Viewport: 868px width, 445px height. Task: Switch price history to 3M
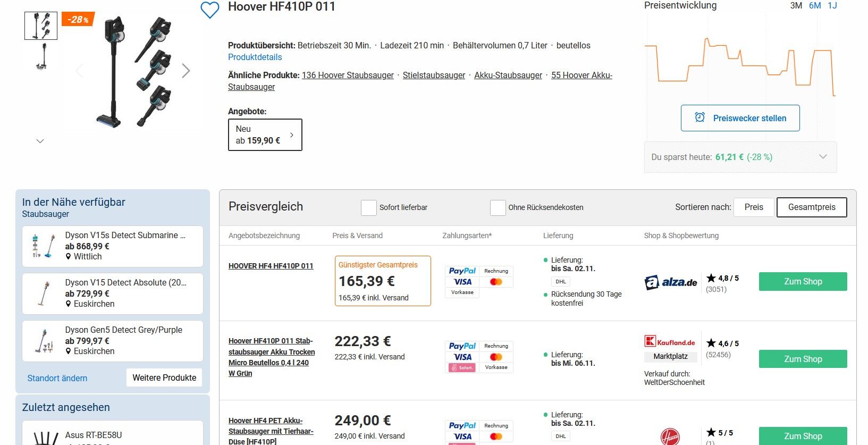pos(796,5)
